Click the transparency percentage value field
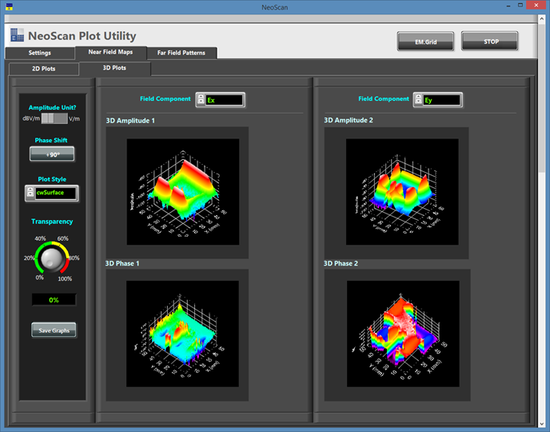Image resolution: width=550 pixels, height=432 pixels. (x=54, y=300)
